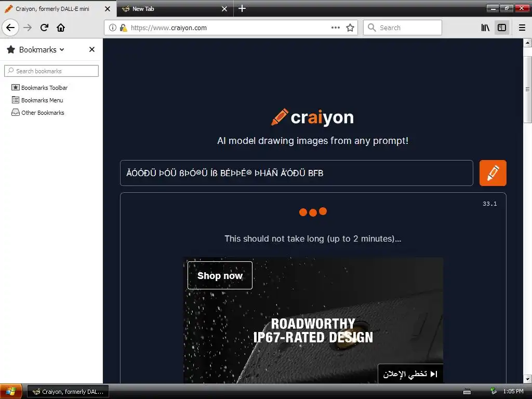Click the Bookmarks Menu list icon
The image size is (532, 399).
pos(15,100)
